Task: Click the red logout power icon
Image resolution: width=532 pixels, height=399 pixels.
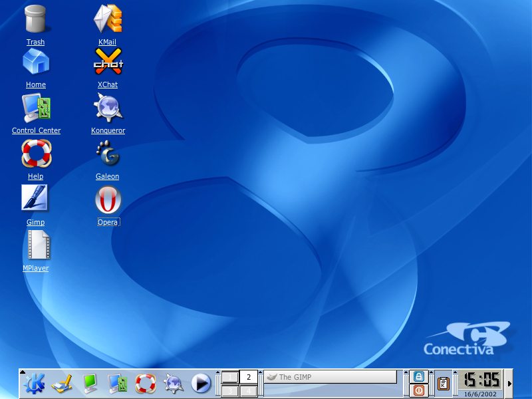Action: (x=419, y=390)
